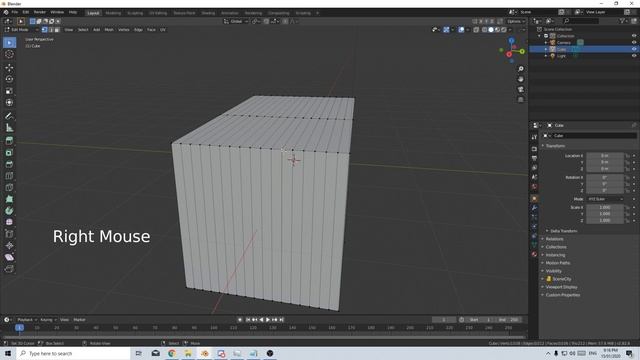Choose the Inset Faces tool
Image resolution: width=640 pixels, height=360 pixels.
9,153
